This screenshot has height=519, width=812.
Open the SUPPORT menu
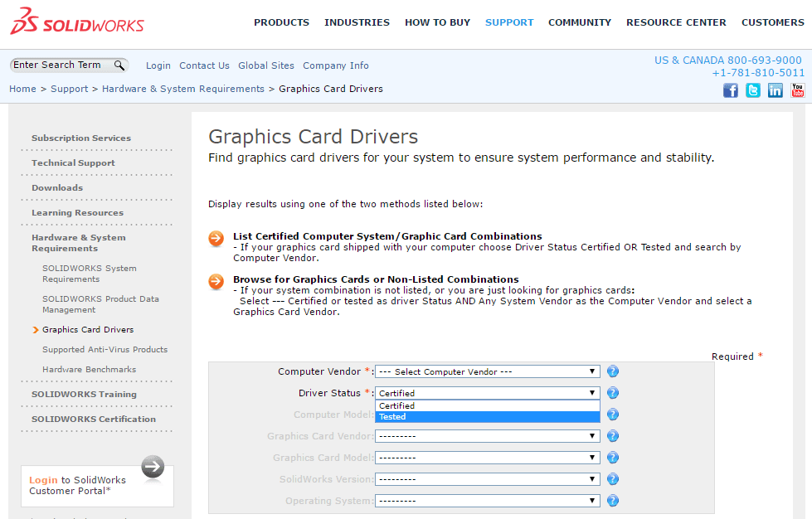509,22
